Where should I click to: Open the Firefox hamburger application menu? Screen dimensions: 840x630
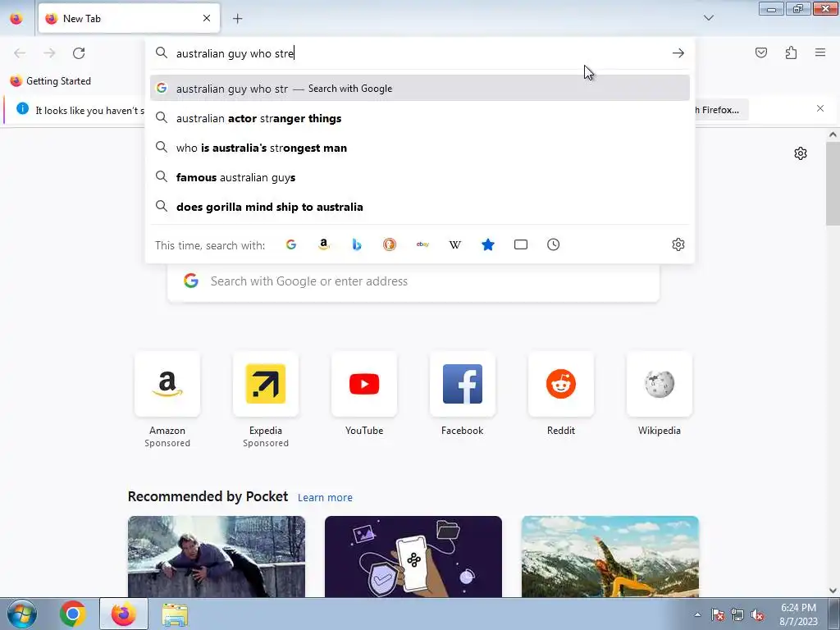point(820,52)
